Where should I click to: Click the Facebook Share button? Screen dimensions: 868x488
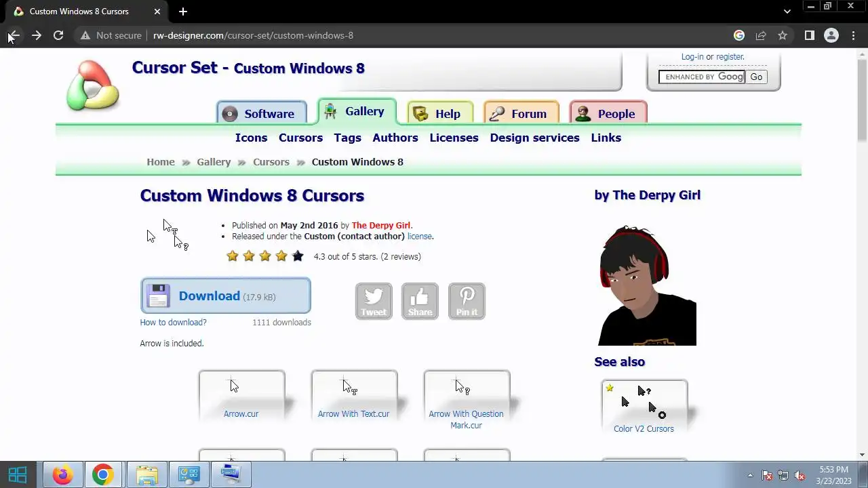420,301
